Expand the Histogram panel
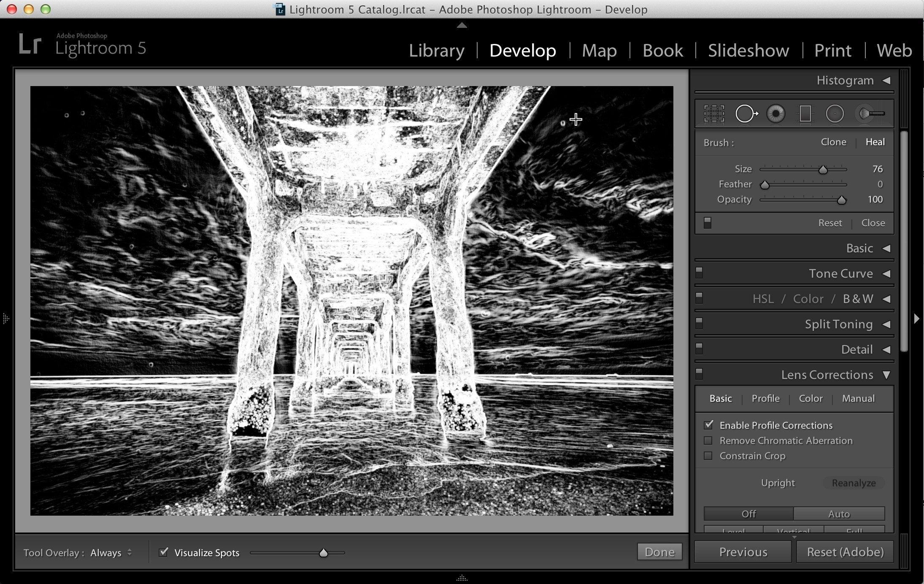The image size is (924, 584). tap(886, 80)
